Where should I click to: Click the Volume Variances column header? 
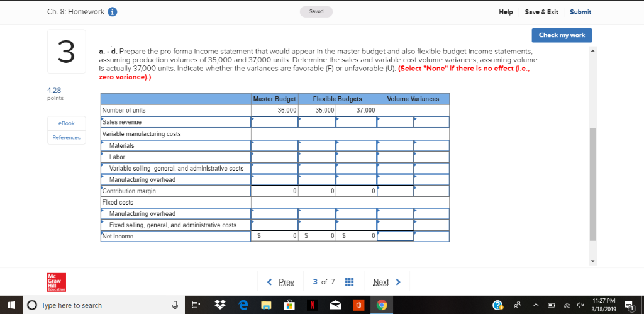(x=413, y=99)
